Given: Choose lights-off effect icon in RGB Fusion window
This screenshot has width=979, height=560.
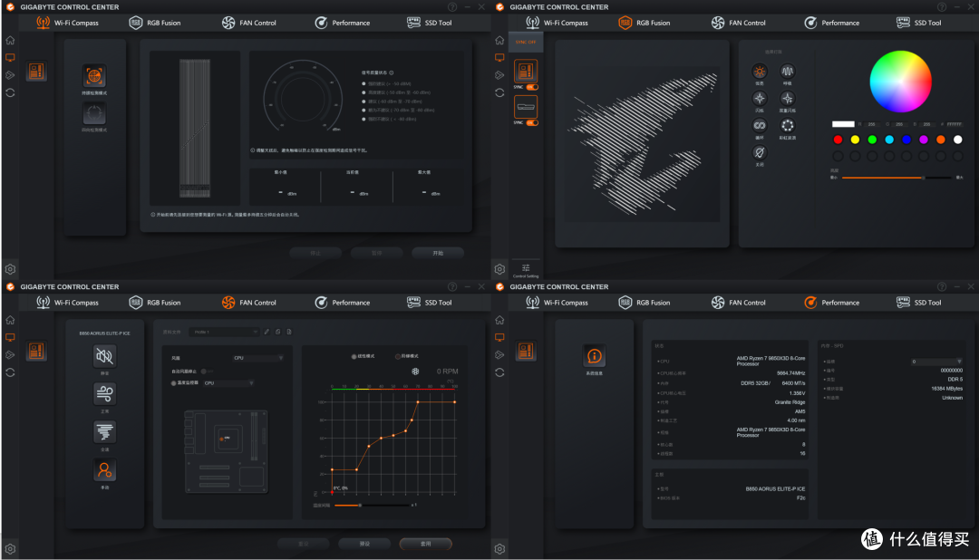Looking at the screenshot, I should 760,152.
